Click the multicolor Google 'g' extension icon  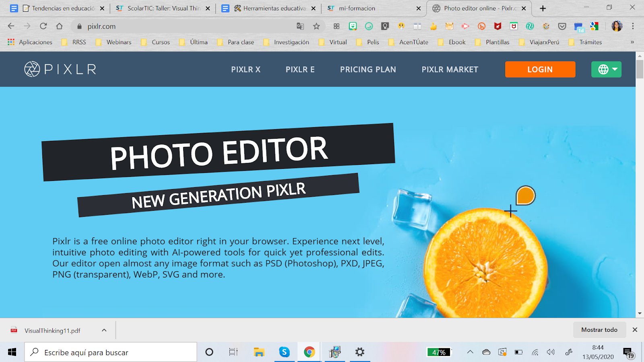click(594, 26)
